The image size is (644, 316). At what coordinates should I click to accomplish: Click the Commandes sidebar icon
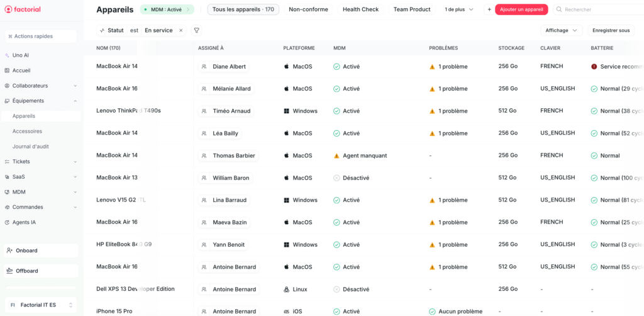click(x=7, y=207)
